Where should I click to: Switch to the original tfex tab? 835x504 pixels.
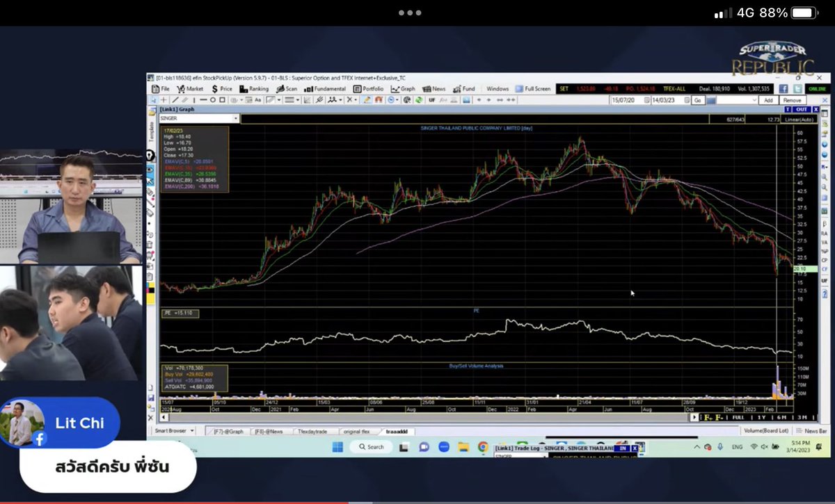point(356,431)
